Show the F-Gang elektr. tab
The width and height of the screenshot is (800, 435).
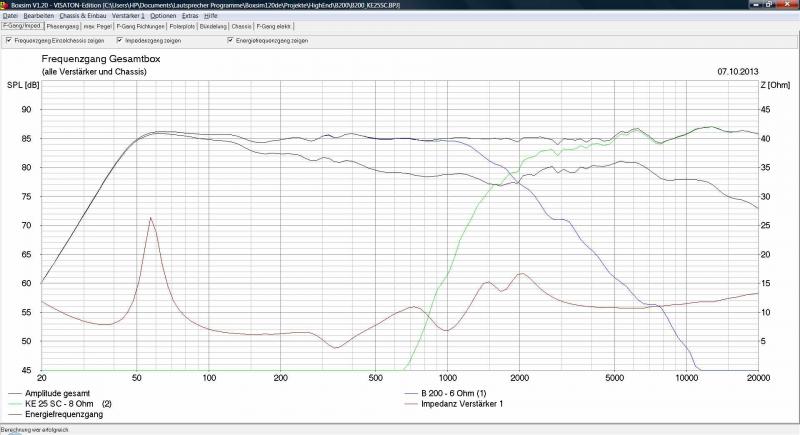pos(274,26)
